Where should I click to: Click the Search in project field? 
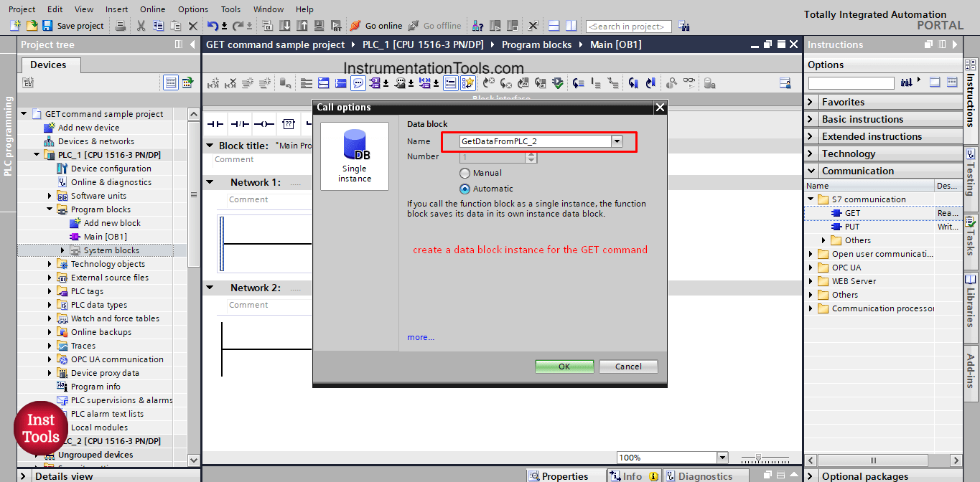[629, 27]
